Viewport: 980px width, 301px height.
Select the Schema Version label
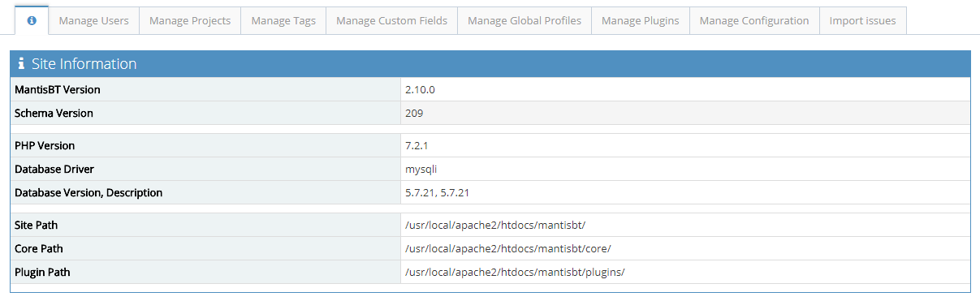[x=54, y=113]
